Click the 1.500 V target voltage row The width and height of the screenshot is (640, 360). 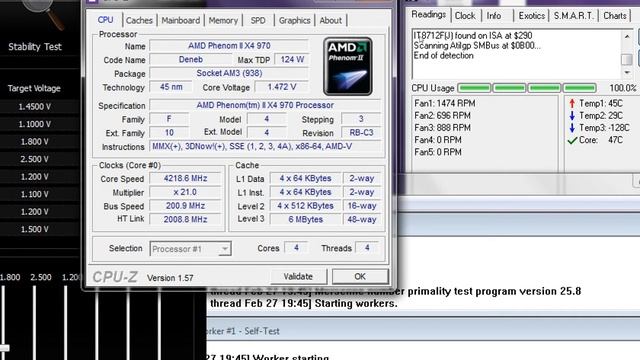click(x=35, y=229)
